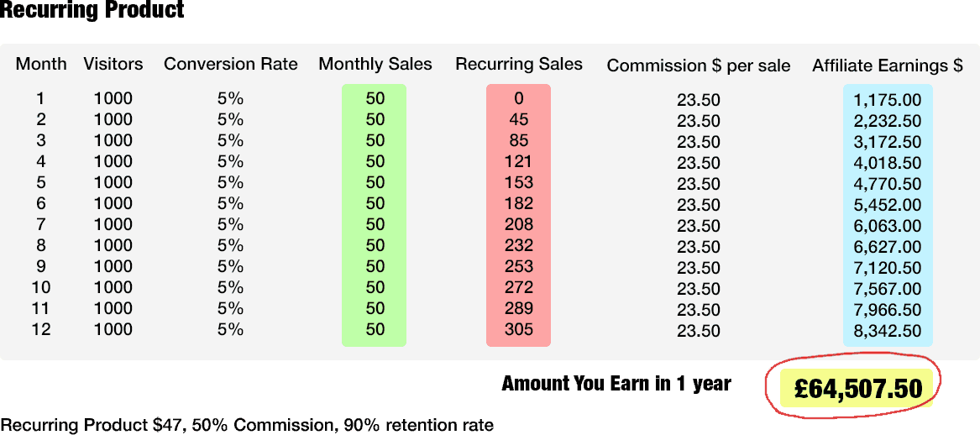Click month number 12 in the table
The width and height of the screenshot is (980, 435).
click(x=41, y=329)
